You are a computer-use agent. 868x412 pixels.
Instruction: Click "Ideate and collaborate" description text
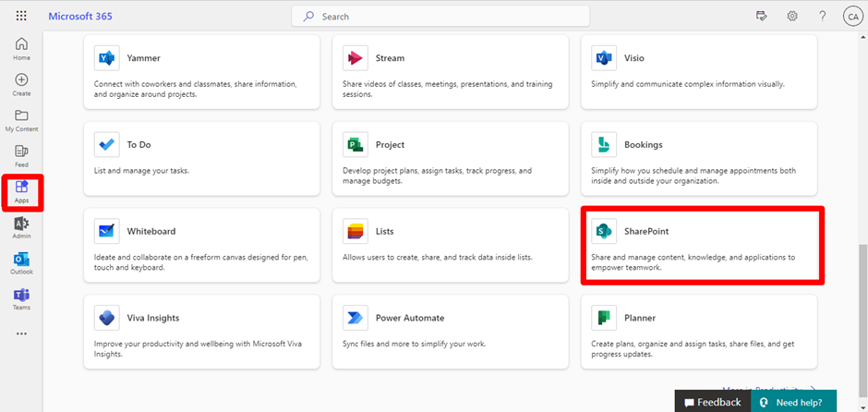click(201, 262)
